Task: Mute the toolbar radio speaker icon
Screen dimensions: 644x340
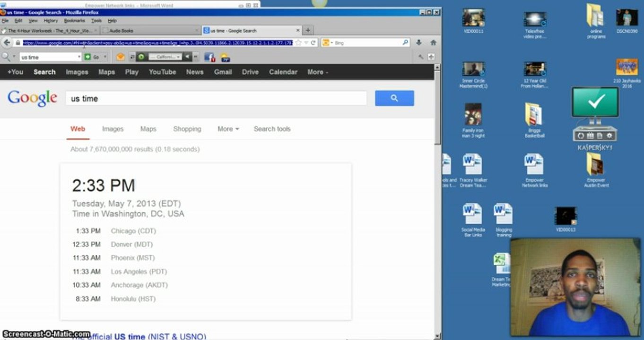Action: (187, 57)
